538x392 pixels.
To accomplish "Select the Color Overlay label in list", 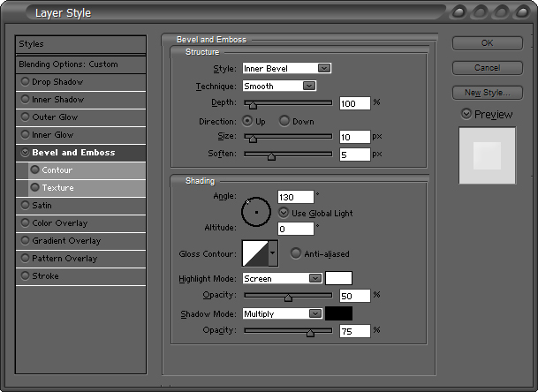I will click(60, 223).
